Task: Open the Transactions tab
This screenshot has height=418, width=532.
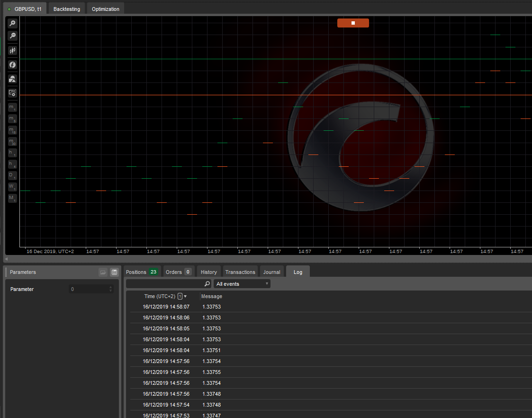Action: 240,272
